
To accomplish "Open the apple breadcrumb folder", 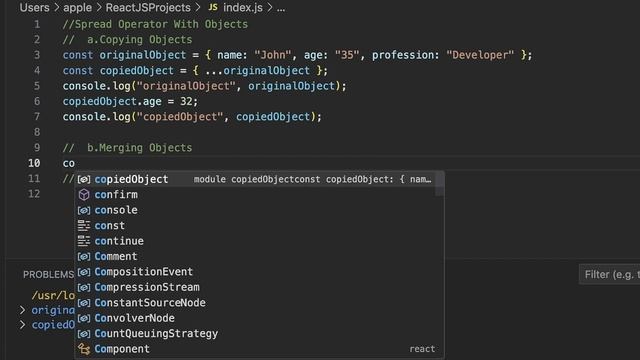I will pyautogui.click(x=77, y=7).
